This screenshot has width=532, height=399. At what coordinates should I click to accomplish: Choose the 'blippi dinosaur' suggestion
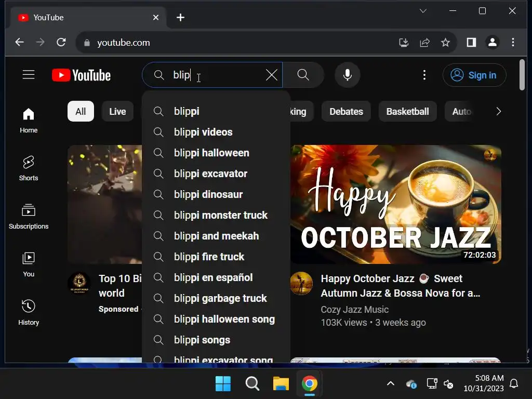[216, 194]
